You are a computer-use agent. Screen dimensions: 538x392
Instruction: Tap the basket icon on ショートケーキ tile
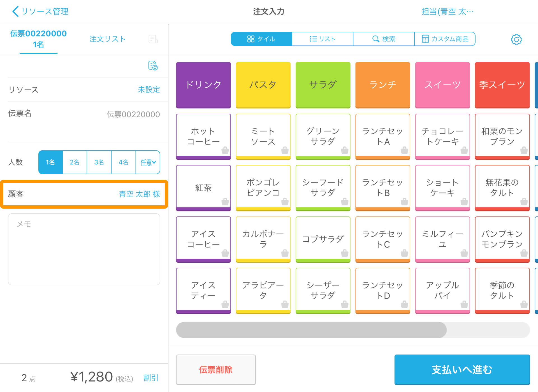(x=464, y=202)
